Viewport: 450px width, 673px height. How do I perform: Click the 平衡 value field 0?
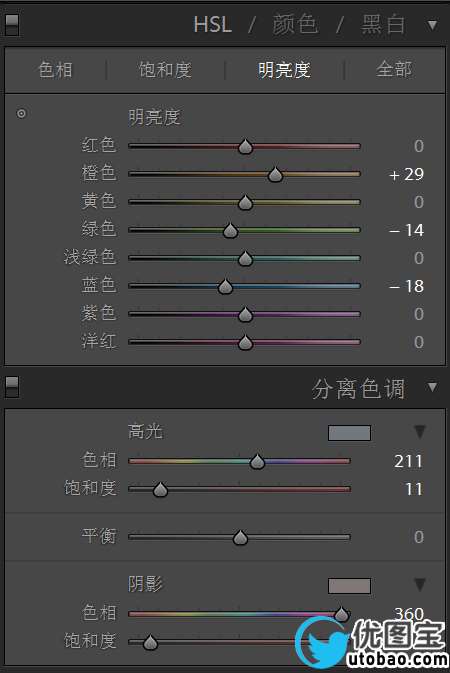coord(419,537)
